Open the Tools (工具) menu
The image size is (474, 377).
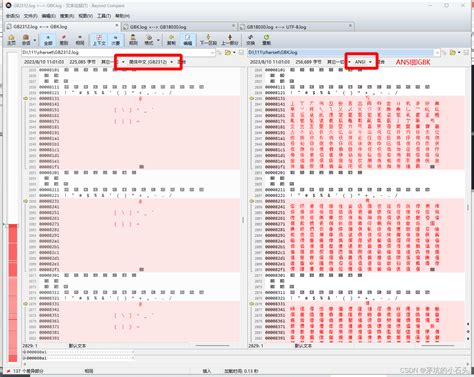[104, 16]
